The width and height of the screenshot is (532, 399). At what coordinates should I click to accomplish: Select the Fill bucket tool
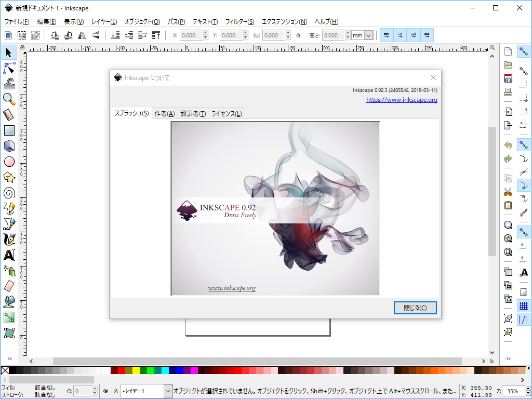point(8,302)
